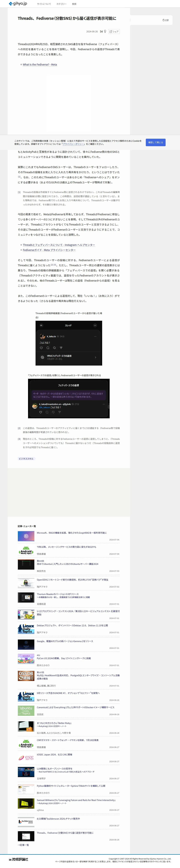The width and height of the screenshot is (180, 868).
Task: Click author name 柴田充也
Action: 41,571
